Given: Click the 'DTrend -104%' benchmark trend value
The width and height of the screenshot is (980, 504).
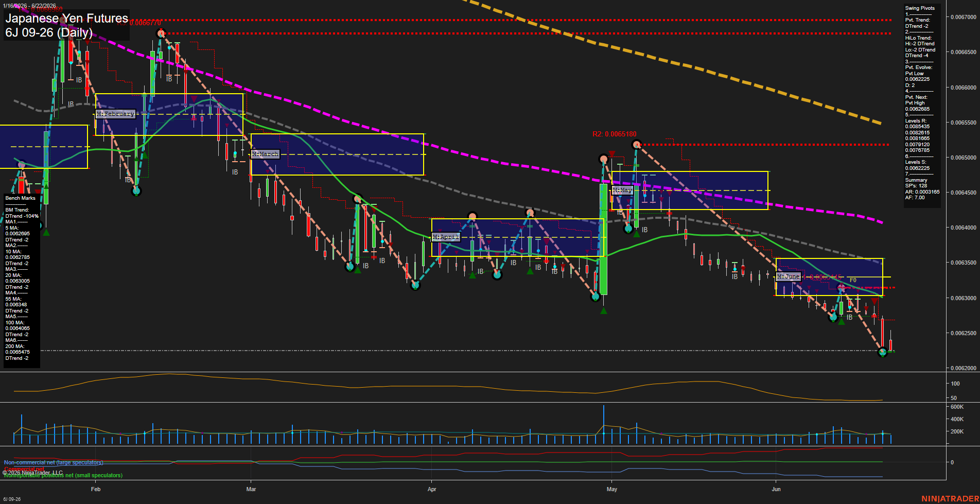Looking at the screenshot, I should point(22,216).
